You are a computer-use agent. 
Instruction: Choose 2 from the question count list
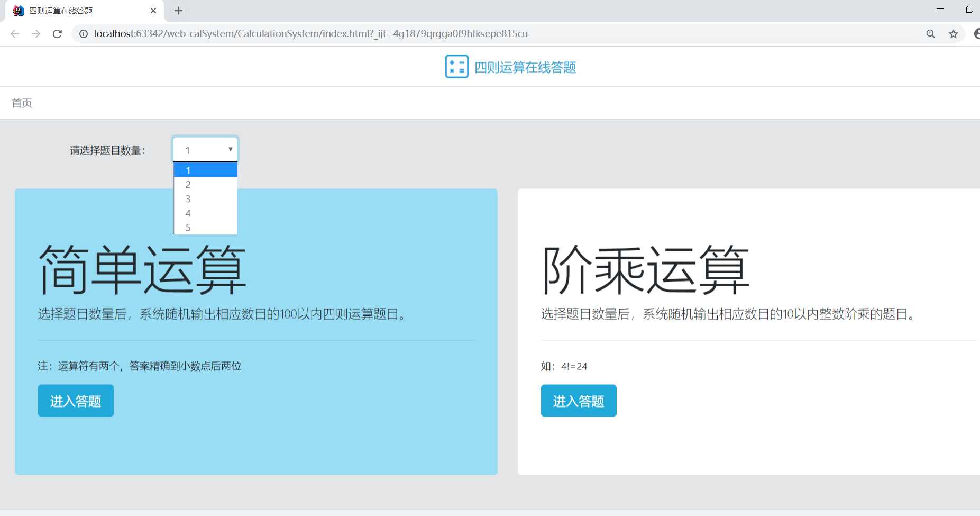pos(205,185)
